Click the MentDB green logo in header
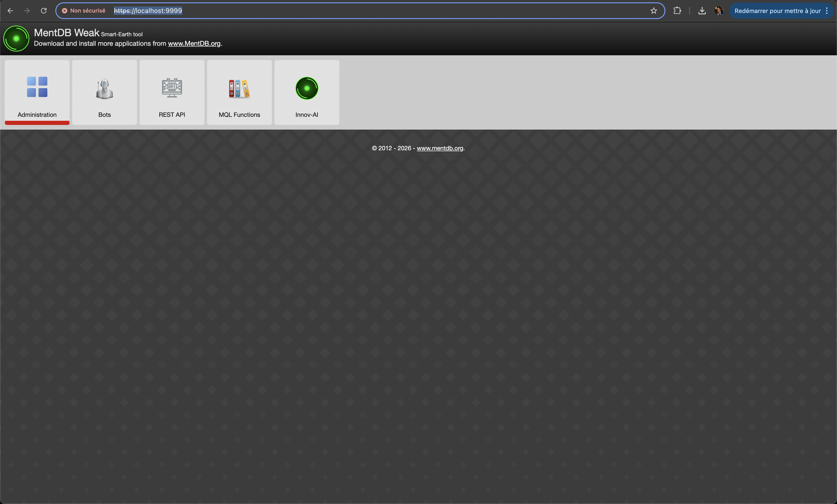The width and height of the screenshot is (837, 504). [16, 39]
